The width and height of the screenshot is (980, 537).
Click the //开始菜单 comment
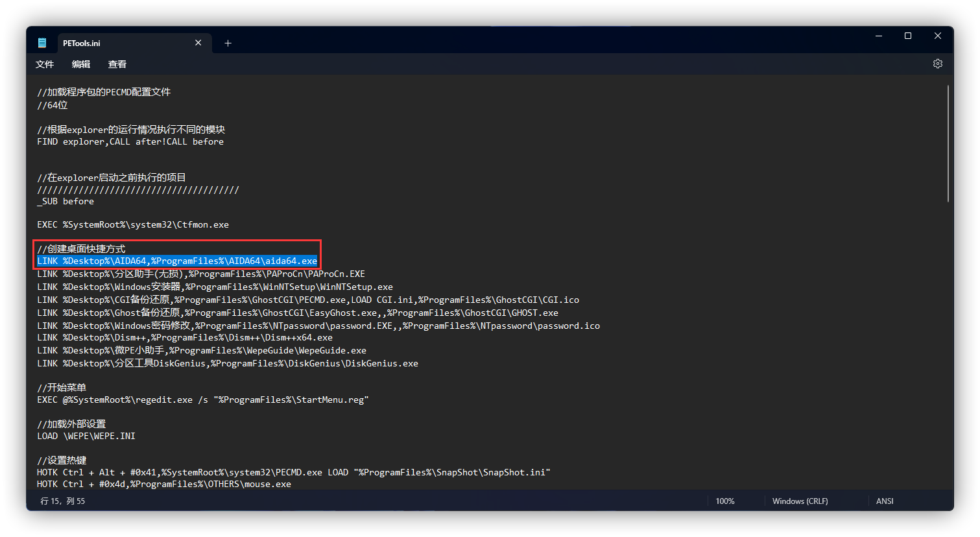(62, 388)
